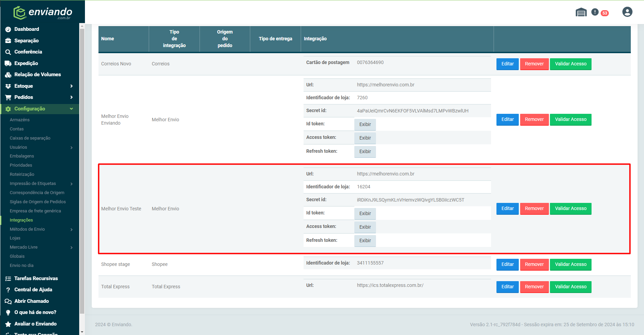Validate access for Melhor Envio Teste

coord(571,209)
